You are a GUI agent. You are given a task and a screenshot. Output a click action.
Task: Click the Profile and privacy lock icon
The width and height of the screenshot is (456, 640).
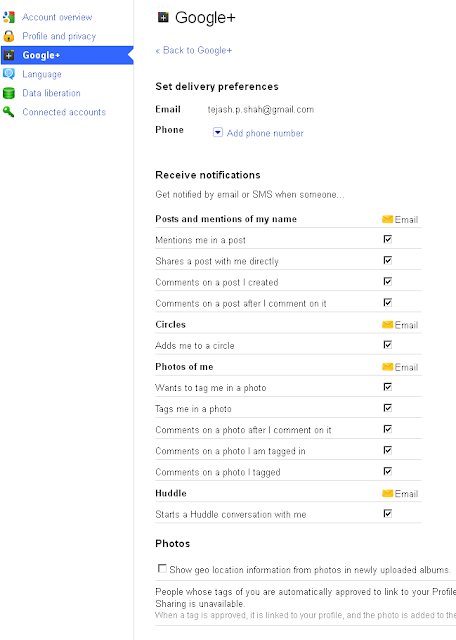(9, 36)
